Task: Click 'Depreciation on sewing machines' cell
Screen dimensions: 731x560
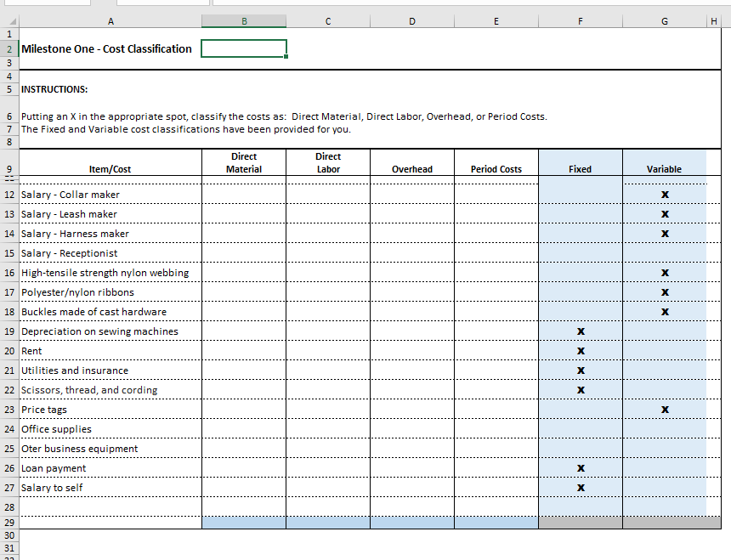Action: tap(110, 331)
